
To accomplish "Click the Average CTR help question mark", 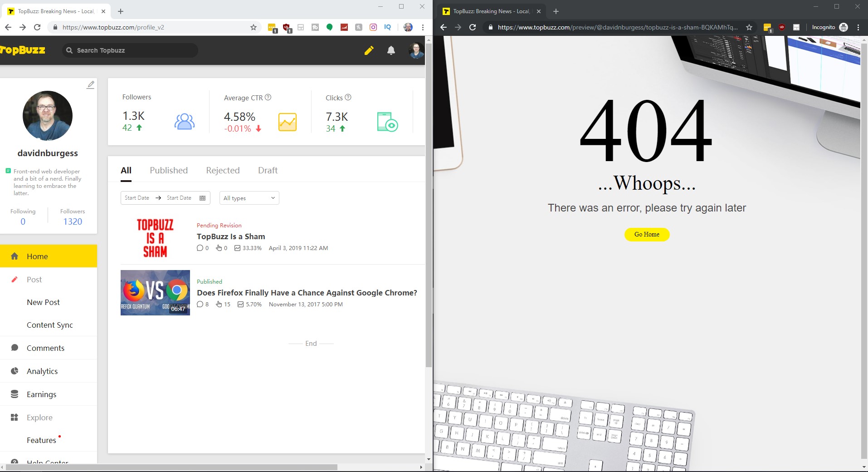I will pos(268,97).
